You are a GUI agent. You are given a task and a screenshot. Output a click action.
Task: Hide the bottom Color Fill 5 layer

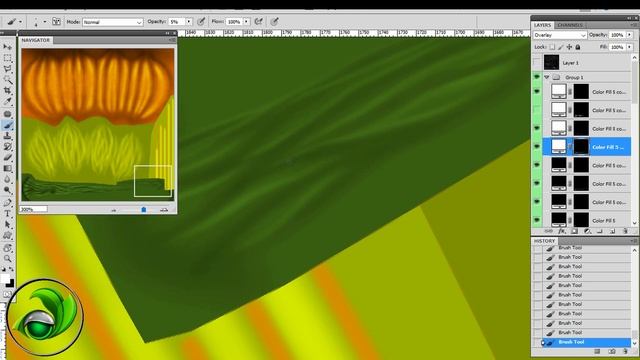click(x=537, y=220)
